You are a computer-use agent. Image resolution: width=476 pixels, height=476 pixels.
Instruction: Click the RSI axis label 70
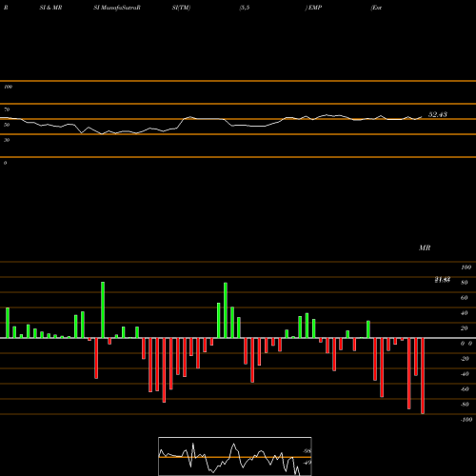pos(7,109)
